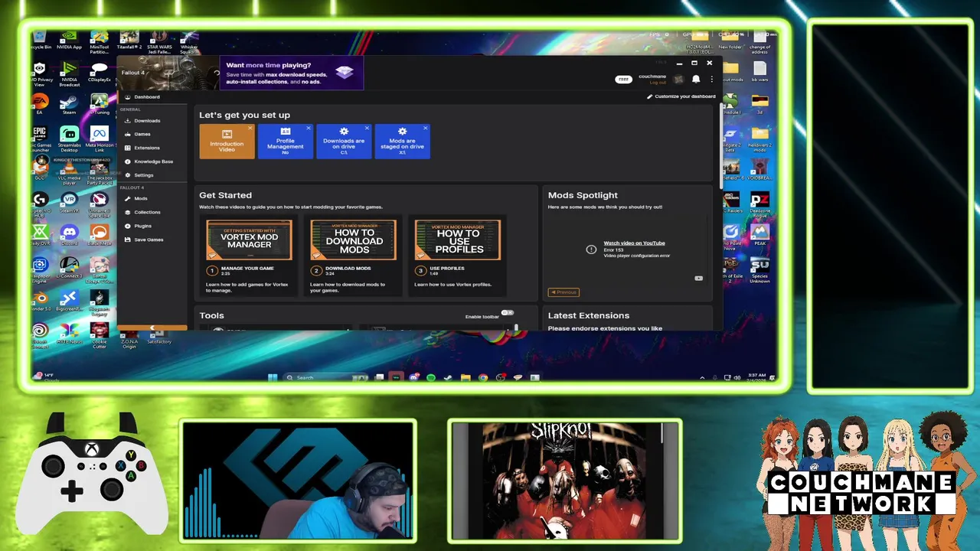The width and height of the screenshot is (980, 551).
Task: Dismiss the Downloads are on drive card
Action: pyautogui.click(x=367, y=129)
